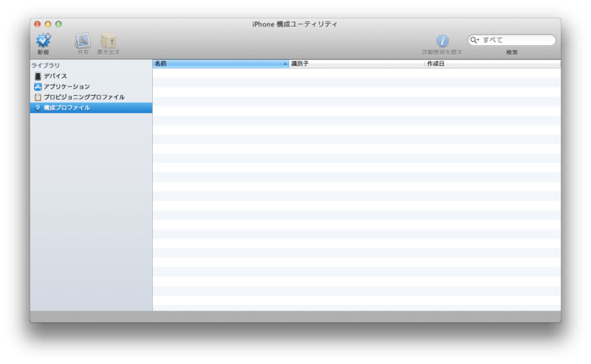Click the first empty row in the profile list
The height and width of the screenshot is (364, 591).
click(x=356, y=73)
